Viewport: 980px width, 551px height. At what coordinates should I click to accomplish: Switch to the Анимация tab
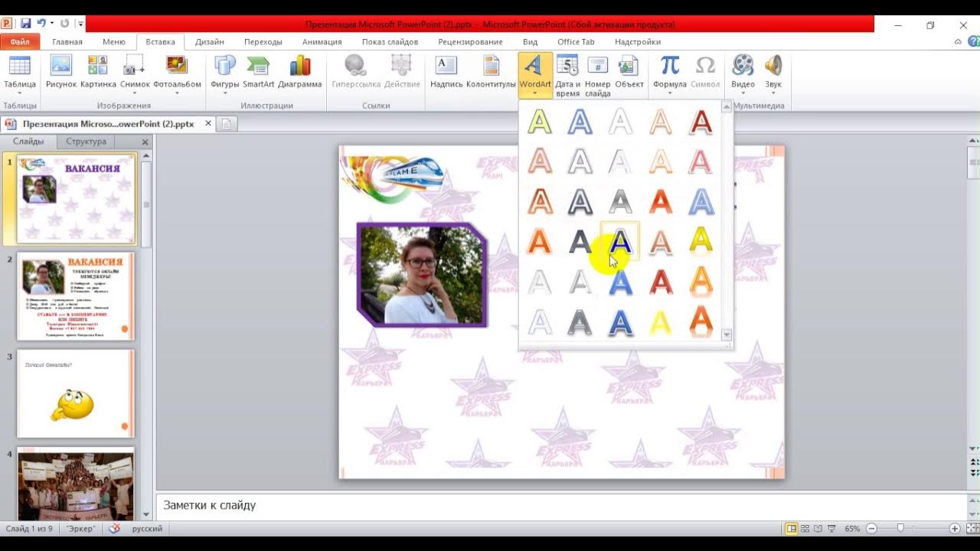322,42
